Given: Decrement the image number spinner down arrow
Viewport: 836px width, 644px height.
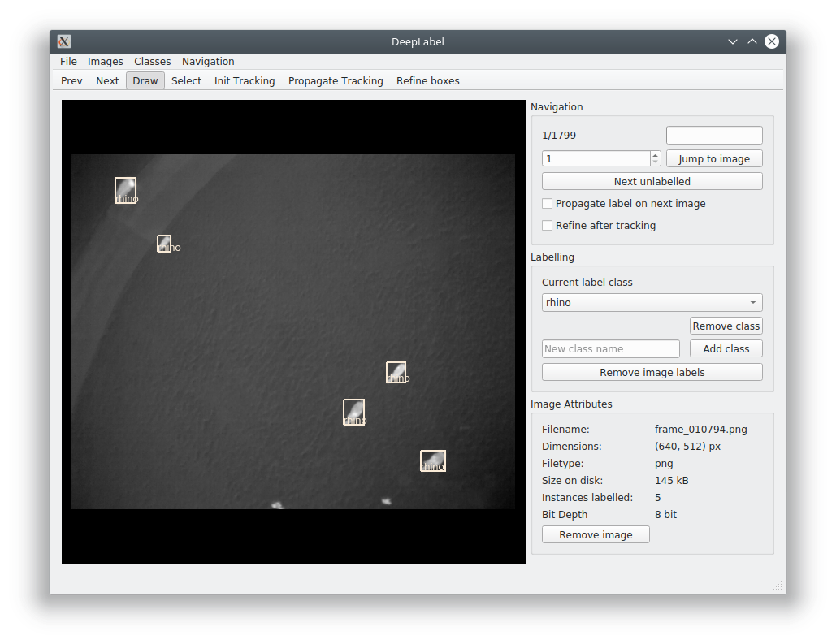Looking at the screenshot, I should pos(656,162).
